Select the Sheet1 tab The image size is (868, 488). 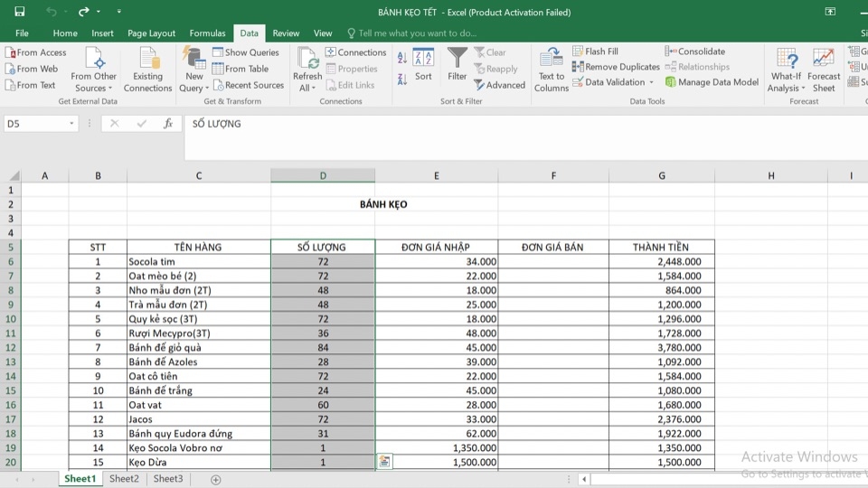[80, 479]
